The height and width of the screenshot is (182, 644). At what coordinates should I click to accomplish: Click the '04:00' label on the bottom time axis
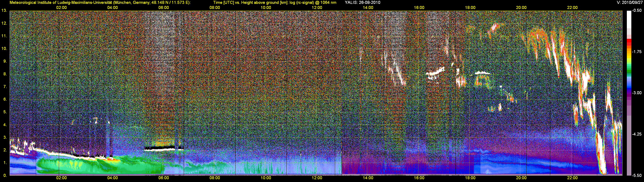[112, 178]
